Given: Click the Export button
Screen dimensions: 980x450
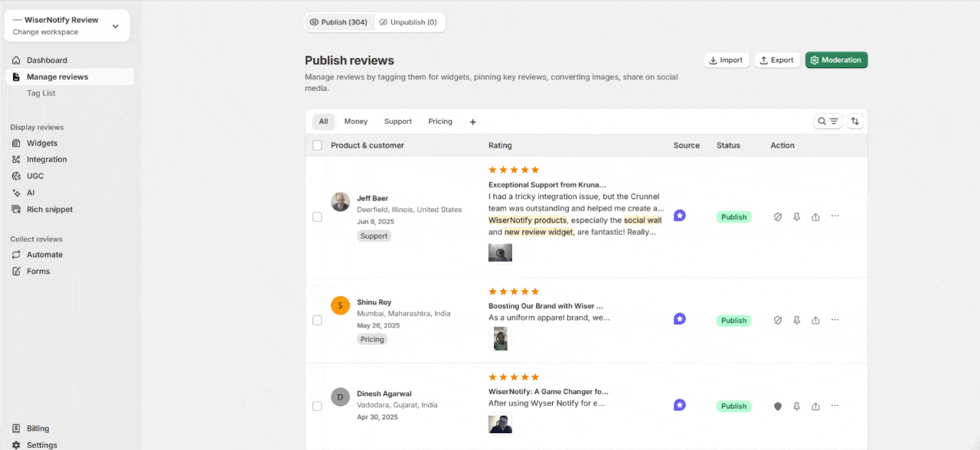Looking at the screenshot, I should click(x=777, y=60).
